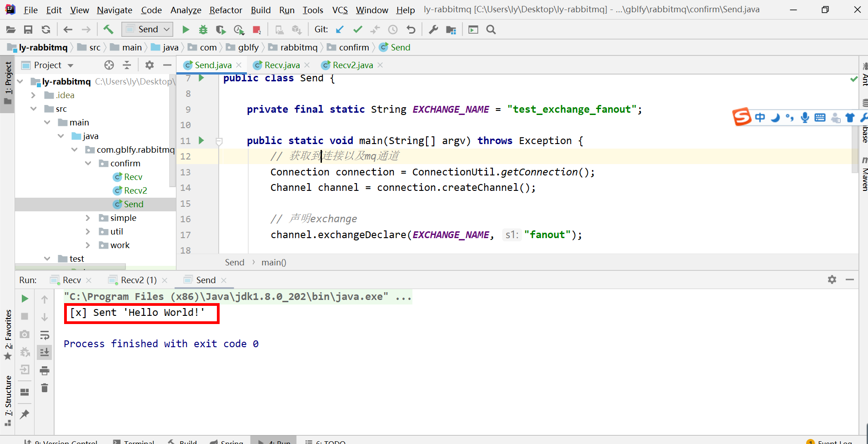Rerun Send from Run panel
This screenshot has width=868, height=444.
25,299
